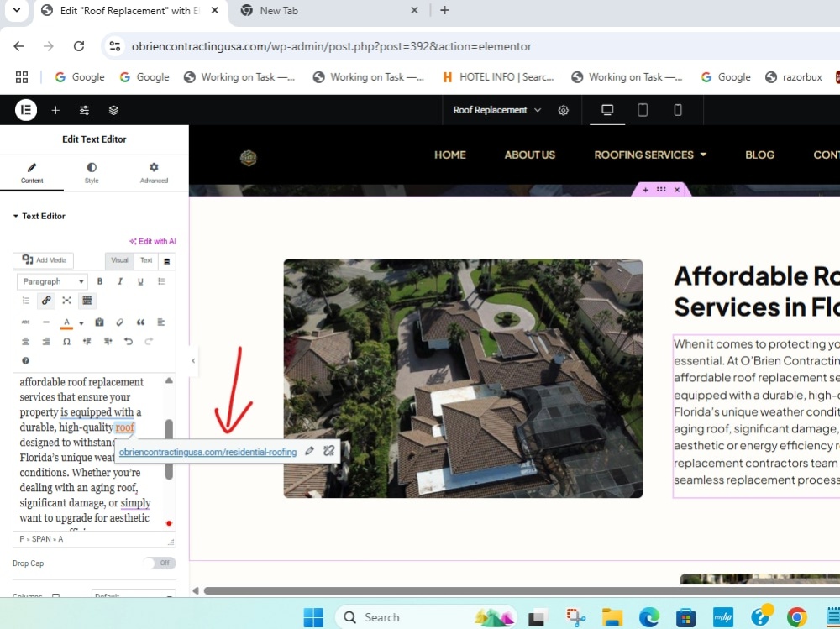This screenshot has height=629, width=840.
Task: Click HOME in site navigation
Action: (x=450, y=155)
